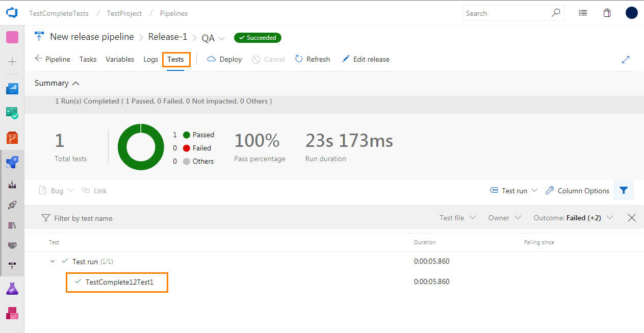Open the Outcome: Failed (+2) dropdown
The height and width of the screenshot is (333, 644).
pyautogui.click(x=573, y=218)
